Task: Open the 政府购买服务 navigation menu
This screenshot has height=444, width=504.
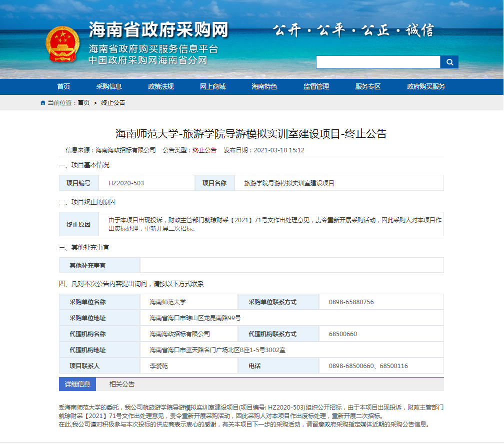Action: click(x=426, y=87)
